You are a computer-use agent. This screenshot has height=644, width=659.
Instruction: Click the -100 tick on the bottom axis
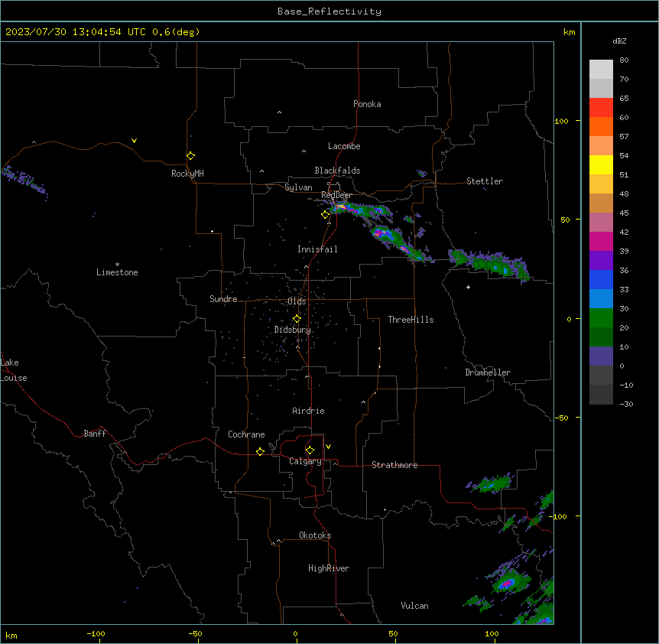pyautogui.click(x=96, y=634)
